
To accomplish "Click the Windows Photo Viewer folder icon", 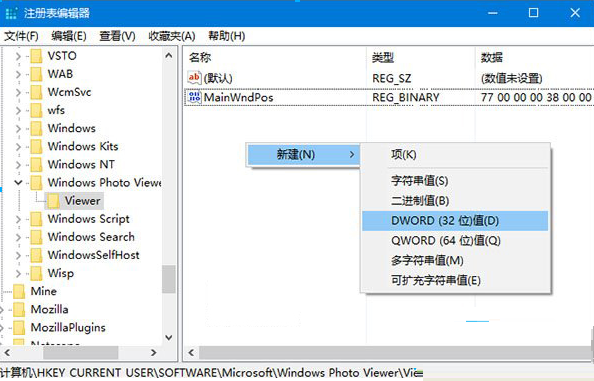I will click(x=36, y=183).
